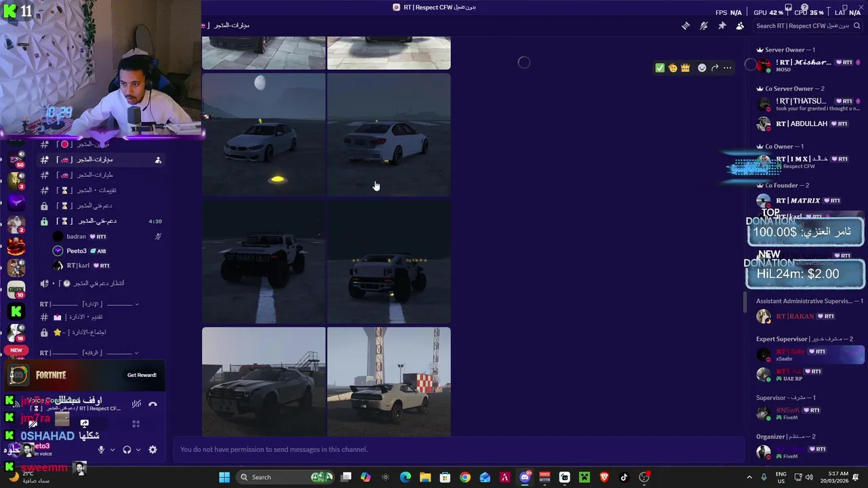Open Google Chrome from taskbar

tap(465, 477)
